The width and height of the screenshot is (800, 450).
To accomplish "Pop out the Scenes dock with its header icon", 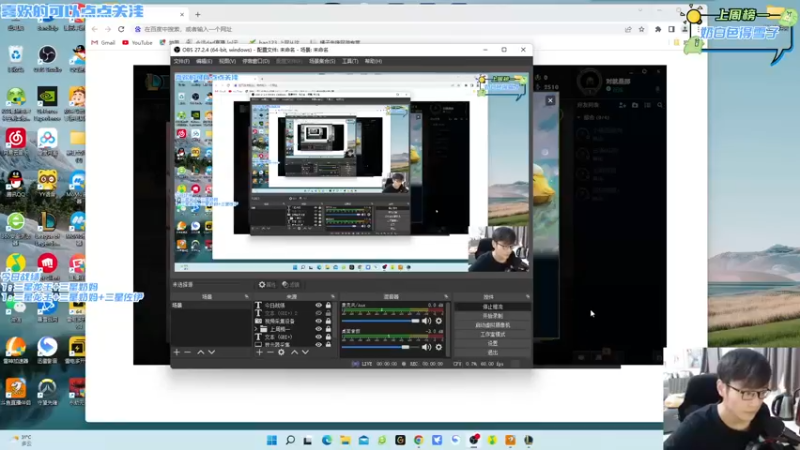I will 246,296.
